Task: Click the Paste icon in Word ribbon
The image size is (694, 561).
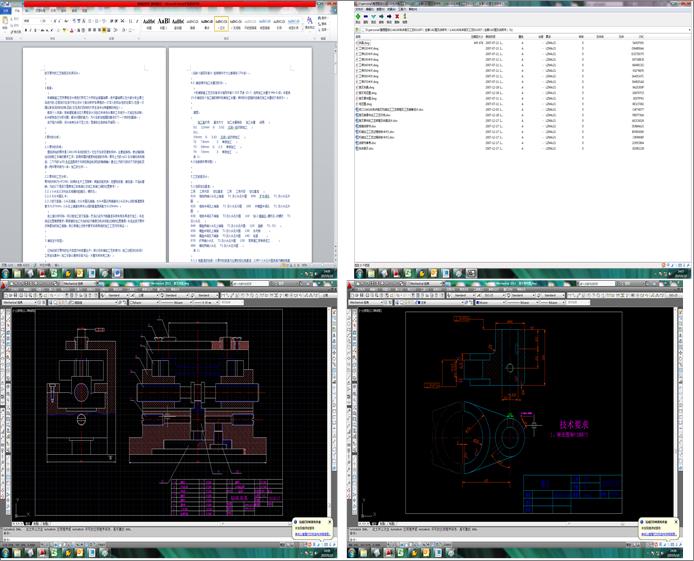Action: coord(7,21)
